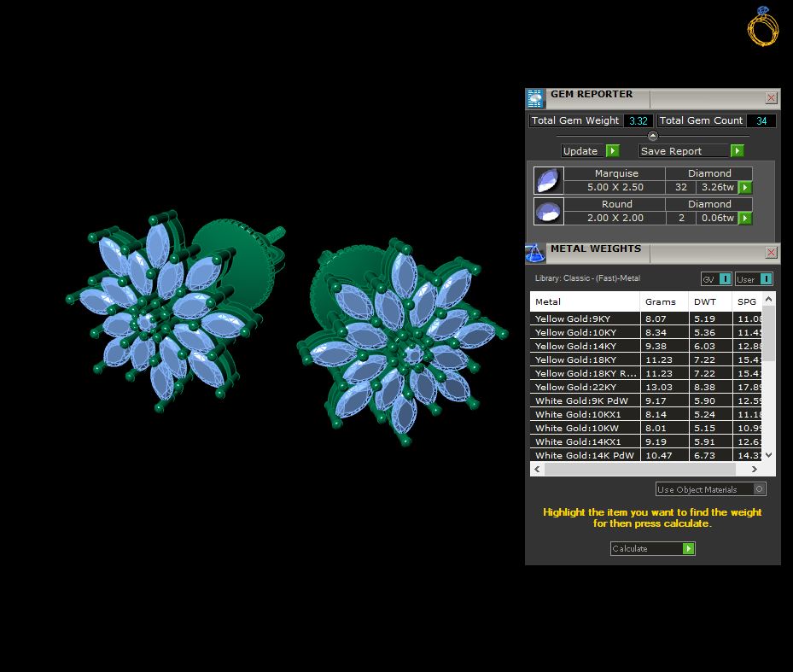Click the gold ring logo icon
The height and width of the screenshot is (672, 793).
click(x=763, y=26)
